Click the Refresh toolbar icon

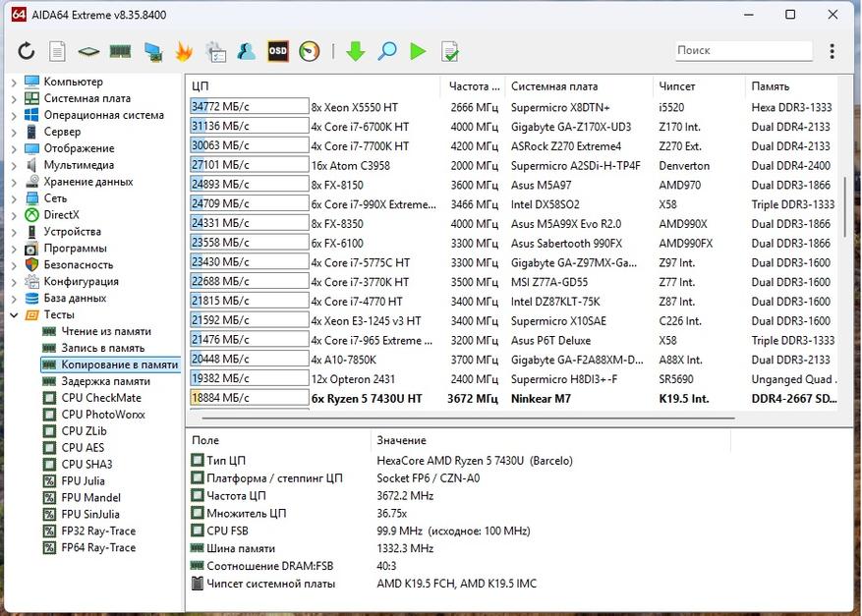[27, 51]
